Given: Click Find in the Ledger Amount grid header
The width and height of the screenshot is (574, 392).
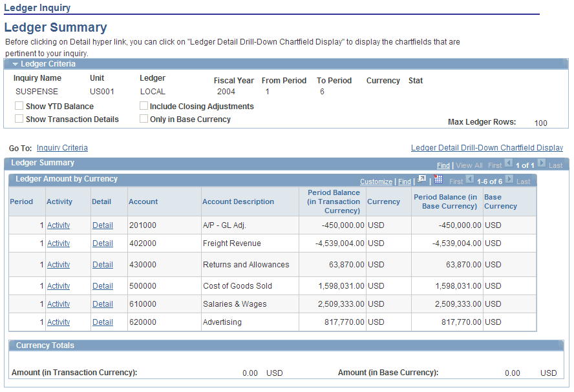Looking at the screenshot, I should point(404,181).
